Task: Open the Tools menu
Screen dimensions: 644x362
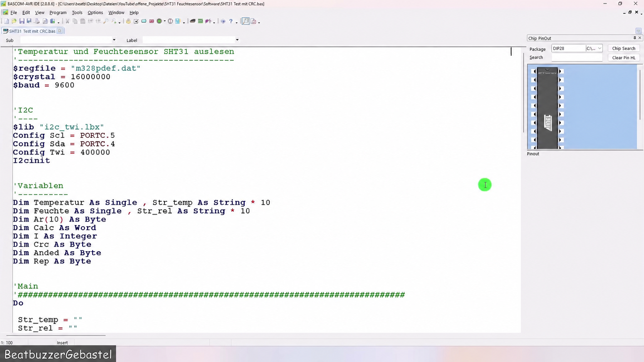Action: click(x=77, y=12)
